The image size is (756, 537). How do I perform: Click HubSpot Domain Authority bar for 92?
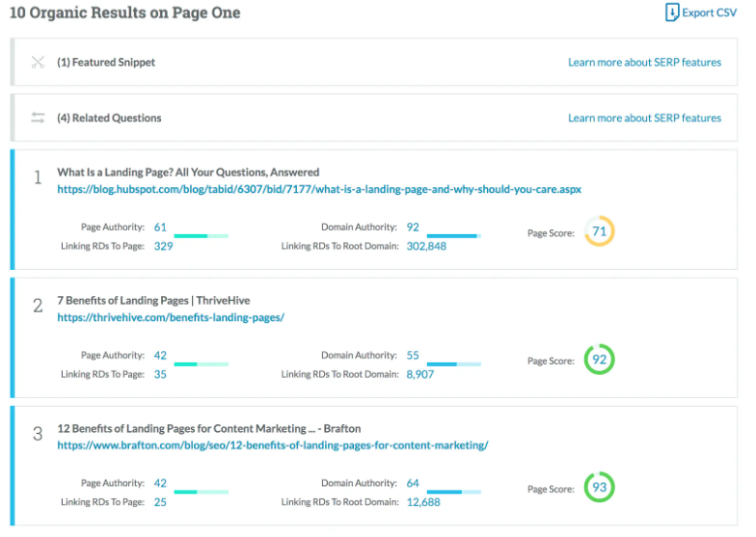(x=453, y=235)
